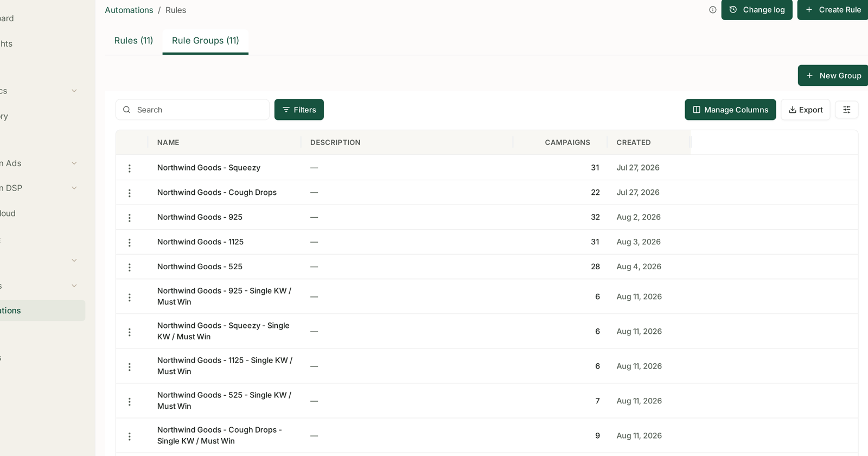Click the Manage Columns button
This screenshot has height=456, width=868.
[730, 110]
